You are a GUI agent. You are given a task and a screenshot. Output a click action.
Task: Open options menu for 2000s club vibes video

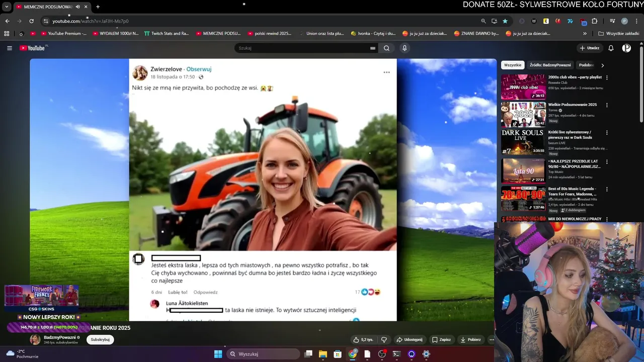tap(607, 77)
